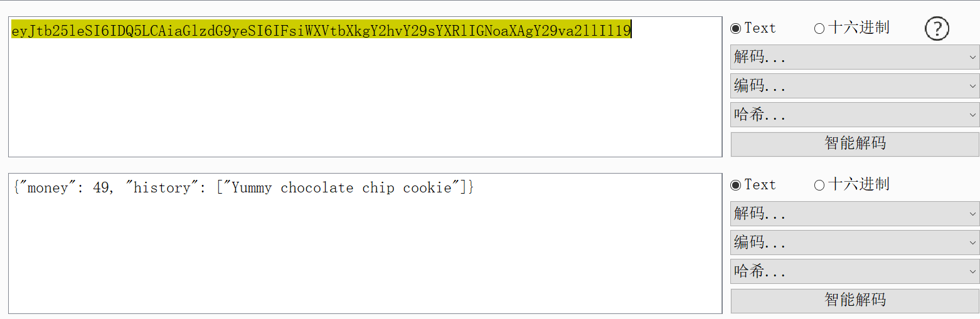Click the lower 智能解码 button
The height and width of the screenshot is (319, 980).
pyautogui.click(x=855, y=300)
